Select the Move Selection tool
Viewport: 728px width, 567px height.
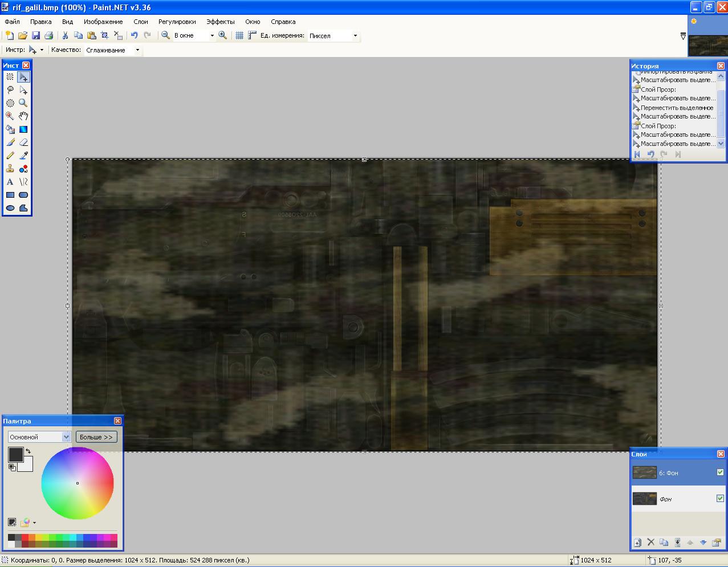coord(23,90)
